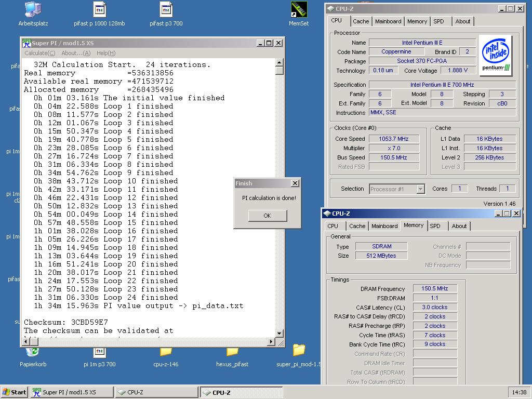Click the Super PI horizontal scroll right arrow

pyautogui.click(x=271, y=342)
